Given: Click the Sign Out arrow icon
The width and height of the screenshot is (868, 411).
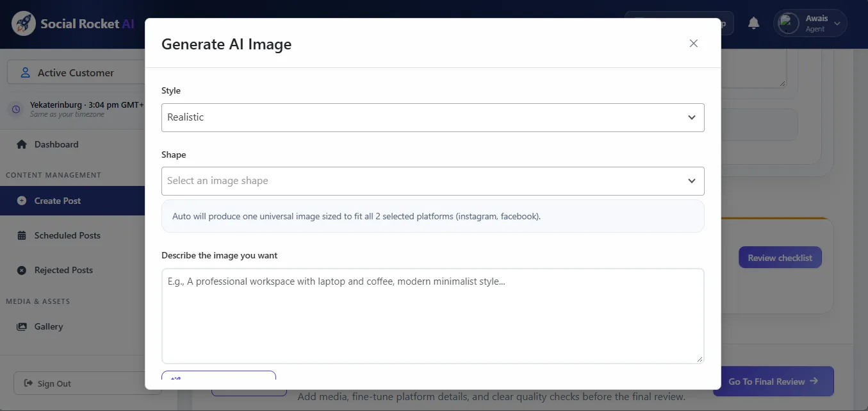Looking at the screenshot, I should tap(28, 383).
